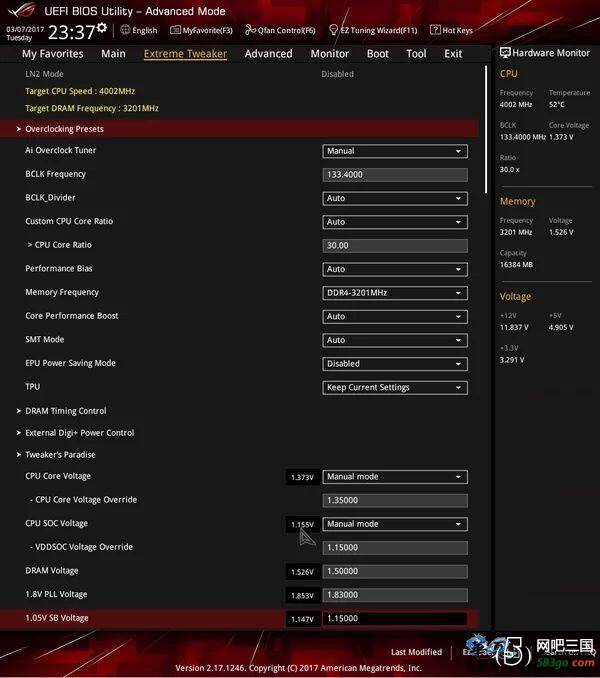
Task: Open the Advanced tab
Action: (268, 54)
